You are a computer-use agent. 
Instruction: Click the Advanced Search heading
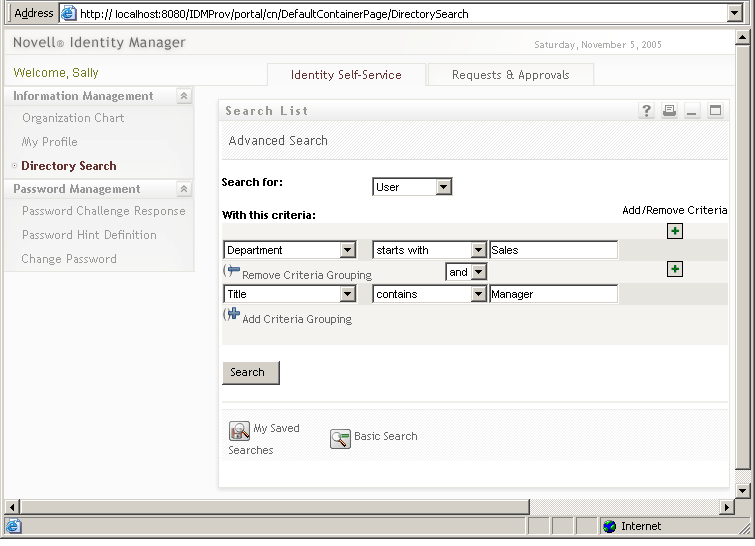coord(278,141)
